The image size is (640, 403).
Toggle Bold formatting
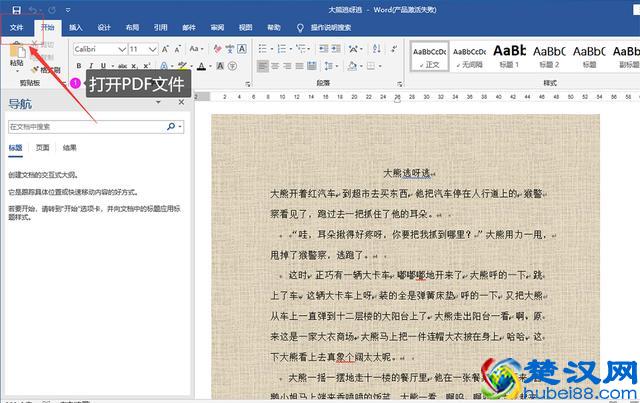[79, 66]
